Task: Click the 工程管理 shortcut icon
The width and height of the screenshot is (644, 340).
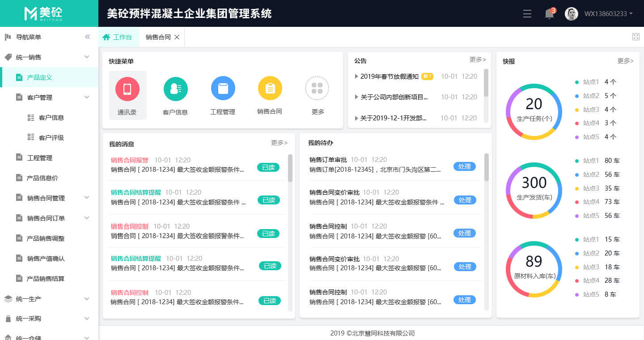Action: pos(223,88)
